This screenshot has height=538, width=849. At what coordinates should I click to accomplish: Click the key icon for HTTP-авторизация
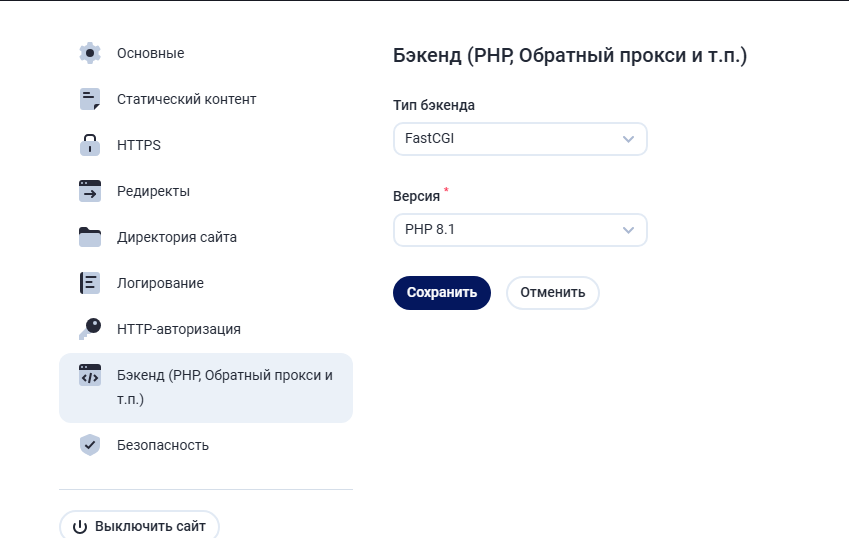[x=90, y=329]
